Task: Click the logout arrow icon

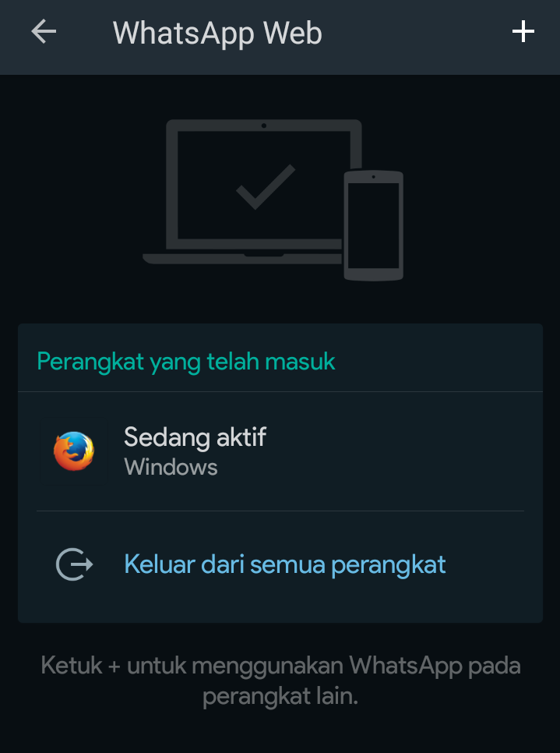Action: click(74, 564)
